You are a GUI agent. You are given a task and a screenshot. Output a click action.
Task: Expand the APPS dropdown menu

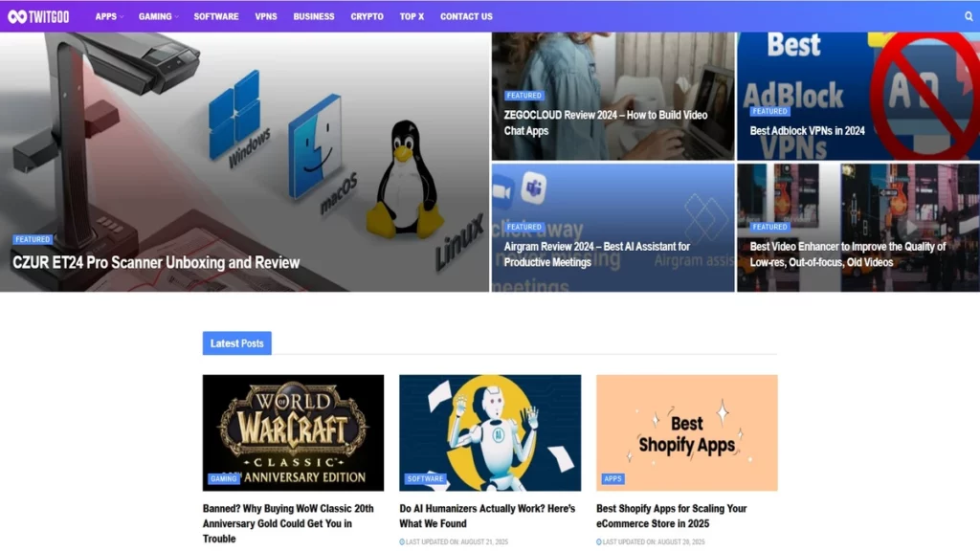tap(108, 16)
